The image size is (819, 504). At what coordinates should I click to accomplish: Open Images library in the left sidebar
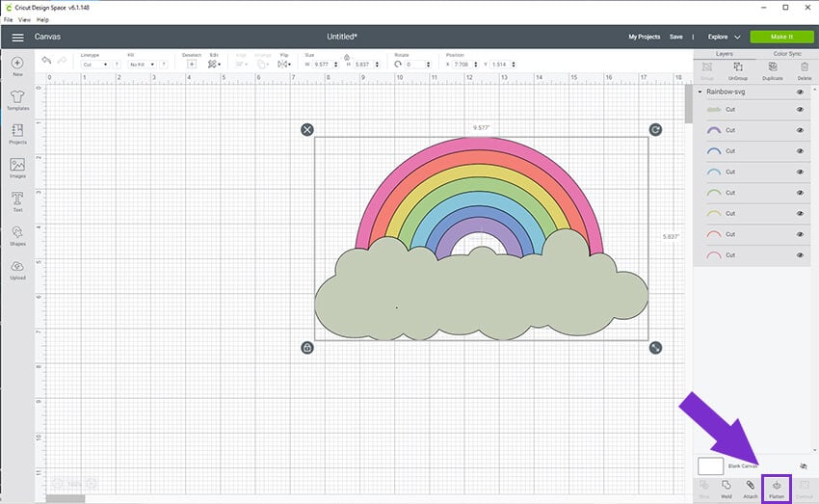pos(17,168)
